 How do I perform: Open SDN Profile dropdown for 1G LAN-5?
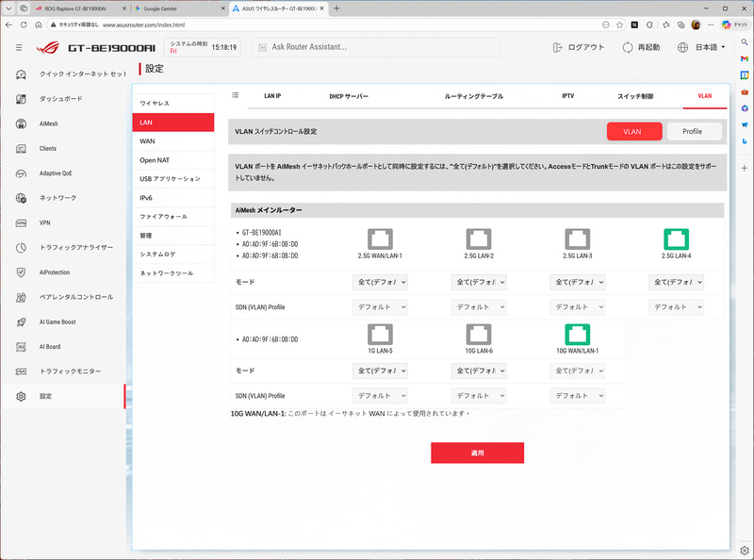pyautogui.click(x=380, y=395)
